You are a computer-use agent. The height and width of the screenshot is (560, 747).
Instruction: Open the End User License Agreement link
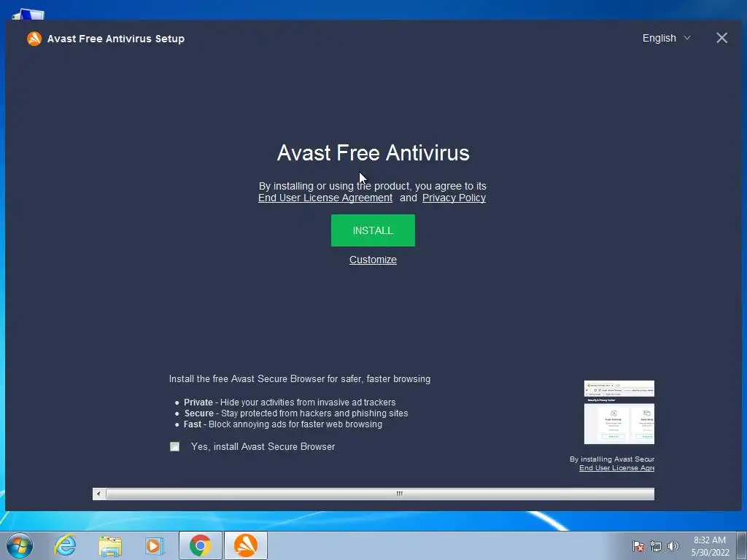pyautogui.click(x=325, y=198)
